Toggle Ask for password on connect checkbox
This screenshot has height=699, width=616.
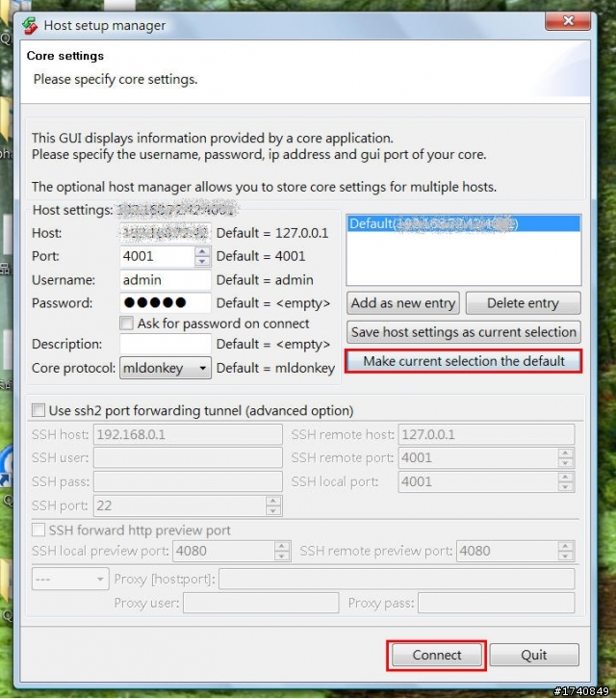(x=127, y=323)
